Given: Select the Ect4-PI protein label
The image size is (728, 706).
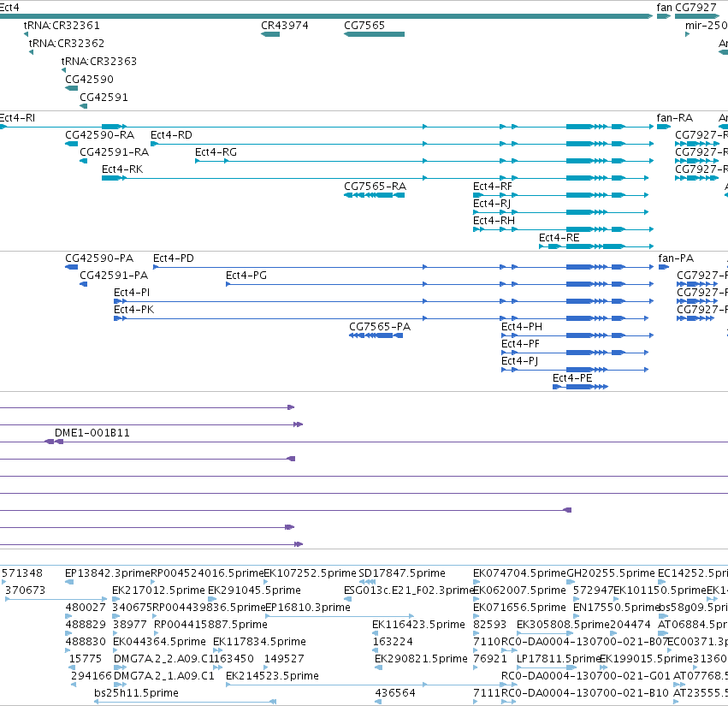Looking at the screenshot, I should tap(132, 293).
